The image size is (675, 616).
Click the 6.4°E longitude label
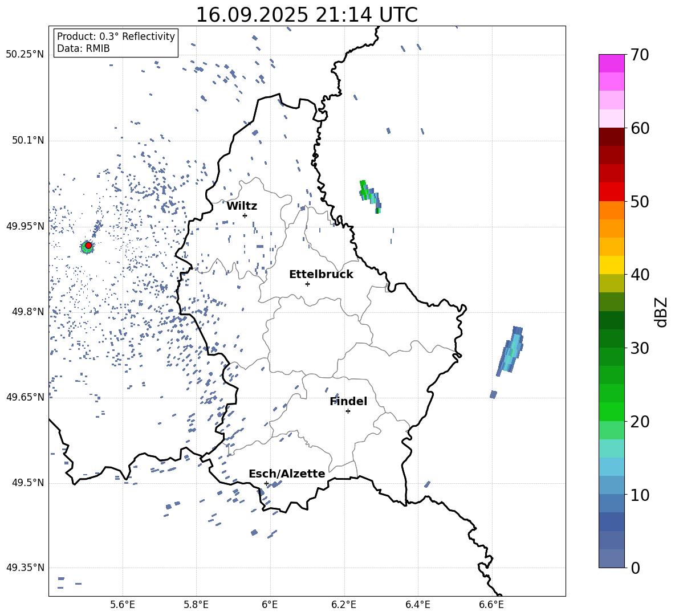click(417, 605)
